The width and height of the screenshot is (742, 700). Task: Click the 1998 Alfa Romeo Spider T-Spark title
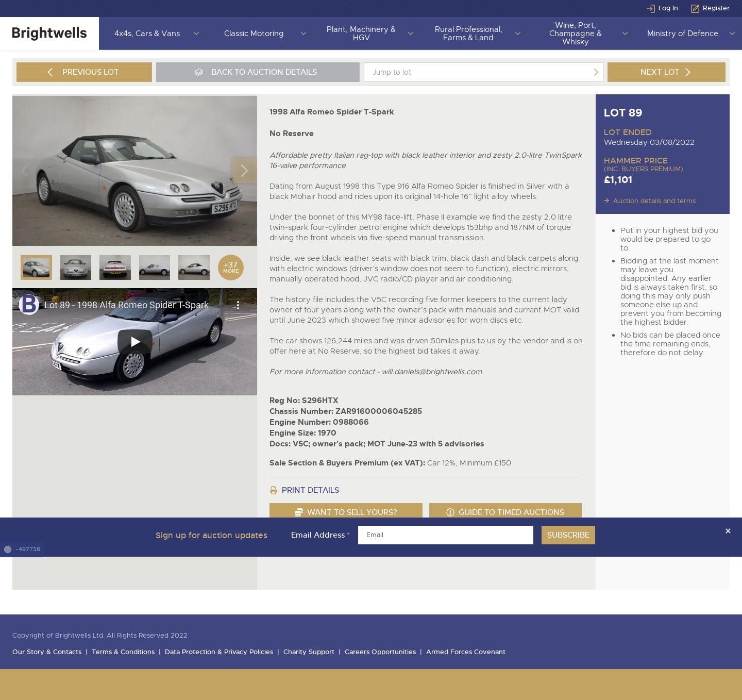[331, 112]
